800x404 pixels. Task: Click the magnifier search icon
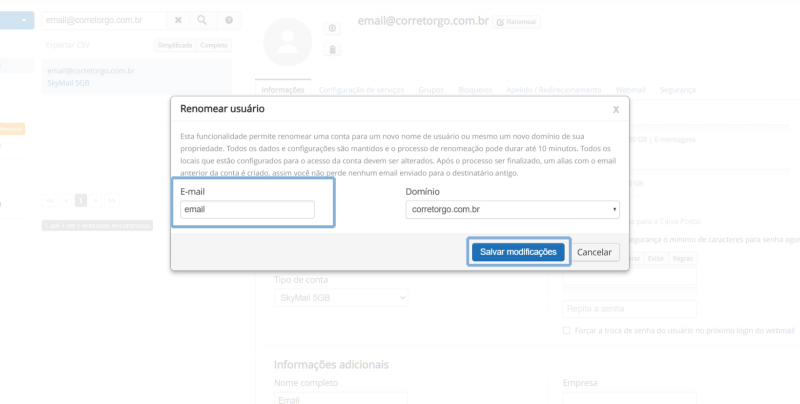[202, 20]
